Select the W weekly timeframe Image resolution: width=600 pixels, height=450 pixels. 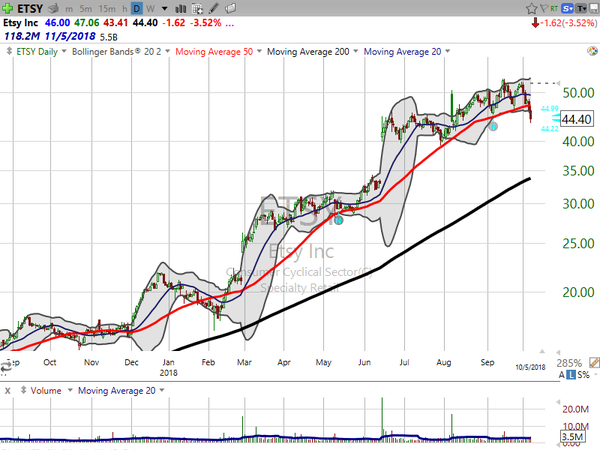(x=150, y=9)
